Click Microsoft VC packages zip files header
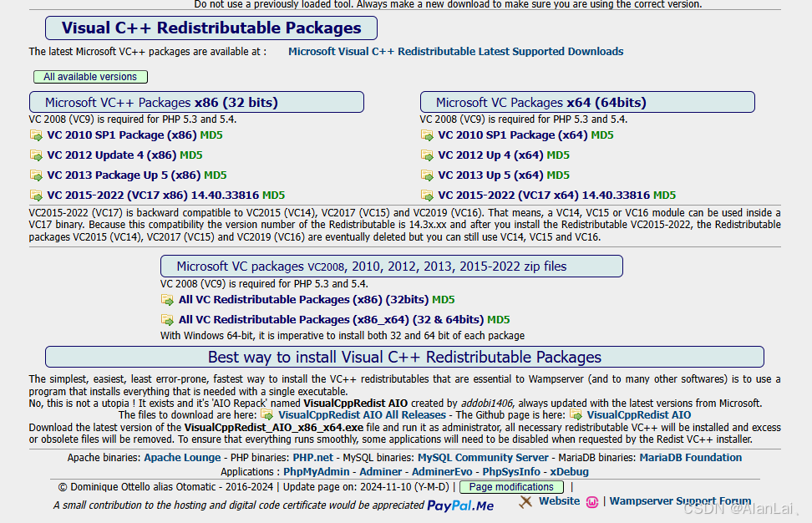 pyautogui.click(x=392, y=267)
